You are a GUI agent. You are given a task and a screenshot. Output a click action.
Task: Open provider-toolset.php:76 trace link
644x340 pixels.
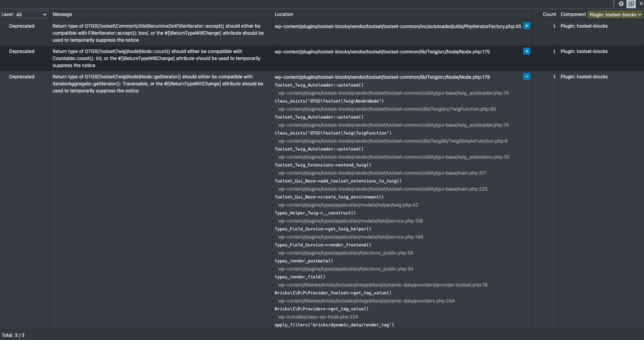[x=383, y=285]
